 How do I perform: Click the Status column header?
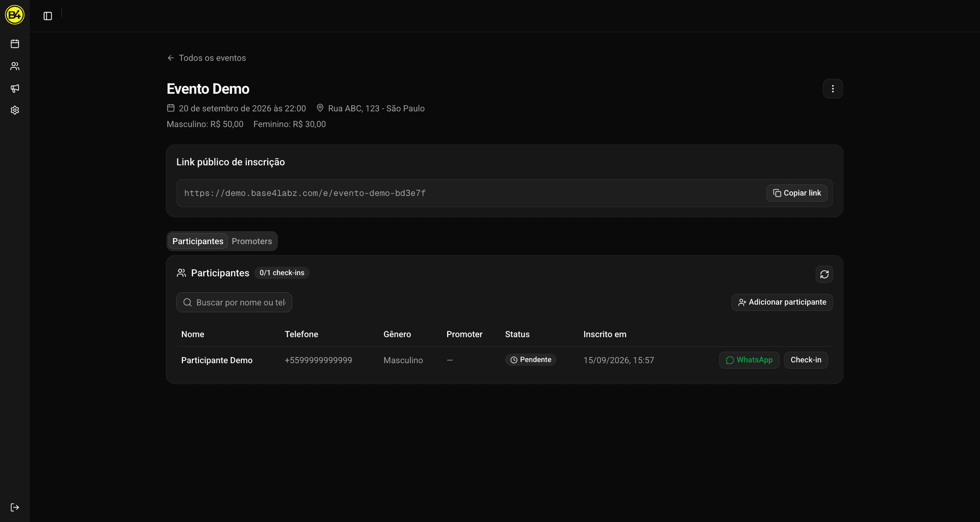click(x=517, y=334)
